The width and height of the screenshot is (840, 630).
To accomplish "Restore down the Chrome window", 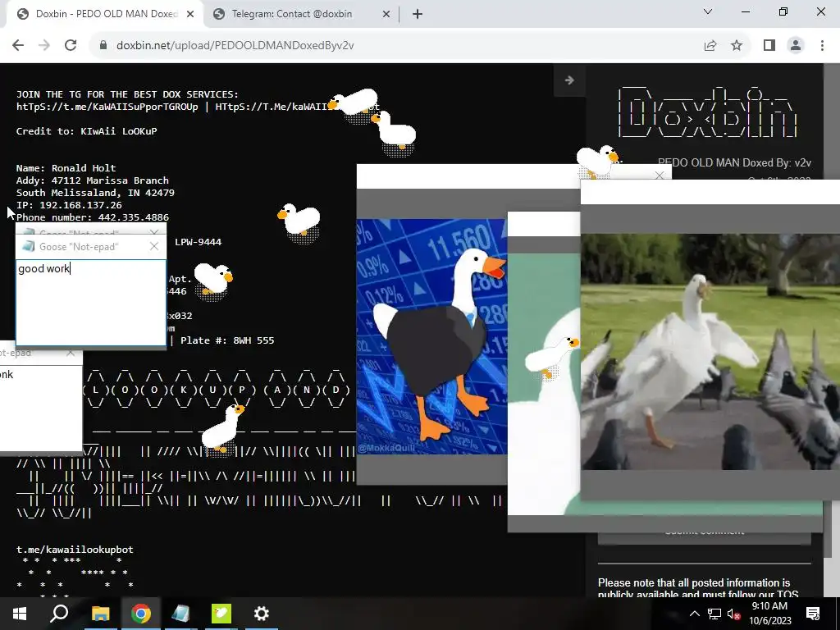I will (783, 11).
